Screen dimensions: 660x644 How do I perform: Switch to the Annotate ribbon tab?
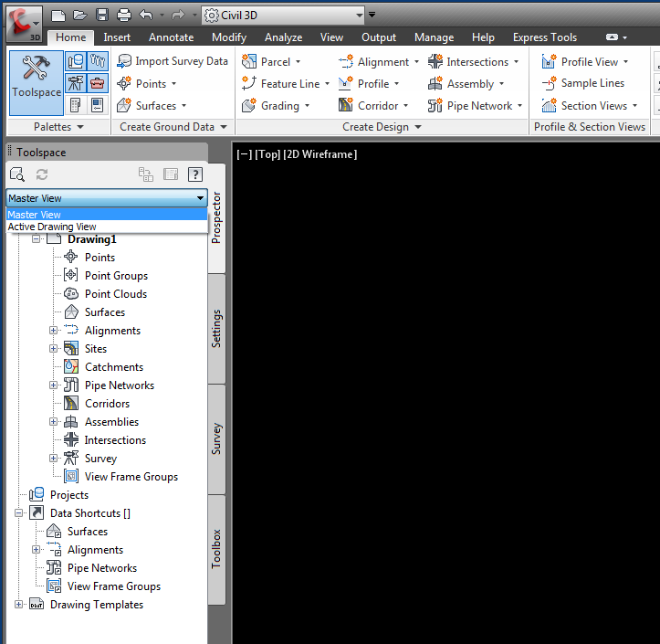[171, 37]
